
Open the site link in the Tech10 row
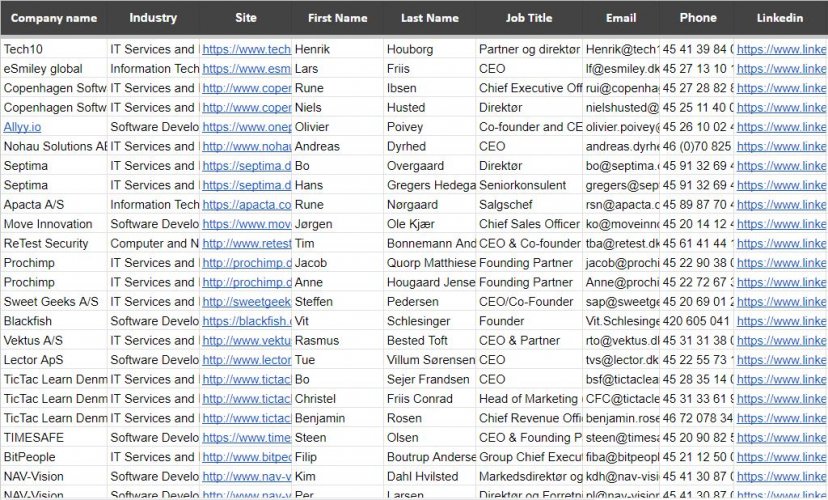pyautogui.click(x=246, y=50)
